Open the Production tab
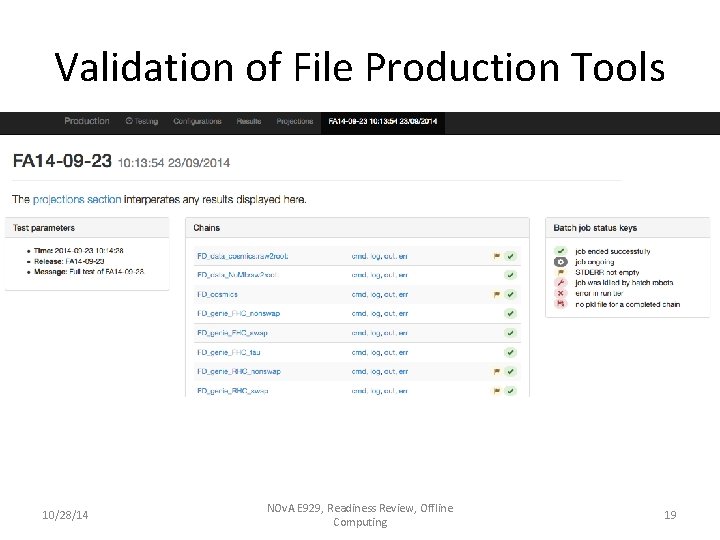 click(87, 121)
